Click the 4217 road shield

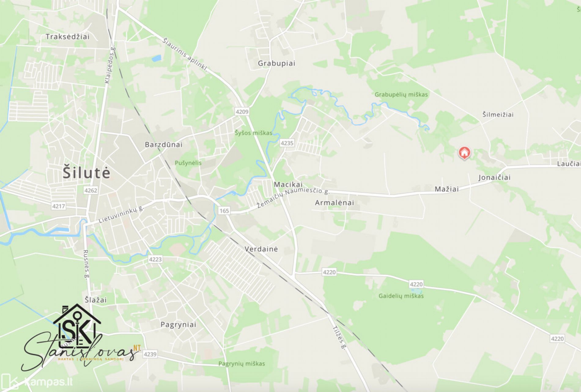(x=58, y=206)
